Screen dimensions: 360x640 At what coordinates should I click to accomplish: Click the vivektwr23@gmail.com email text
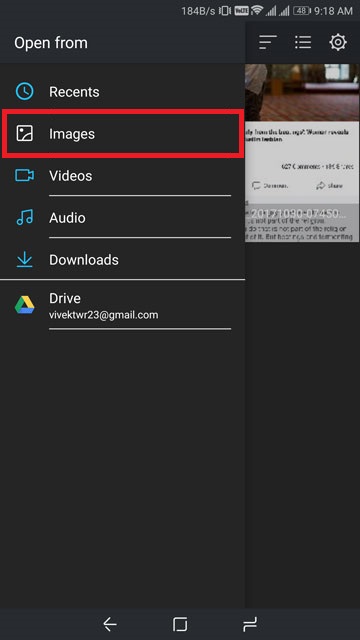[104, 315]
